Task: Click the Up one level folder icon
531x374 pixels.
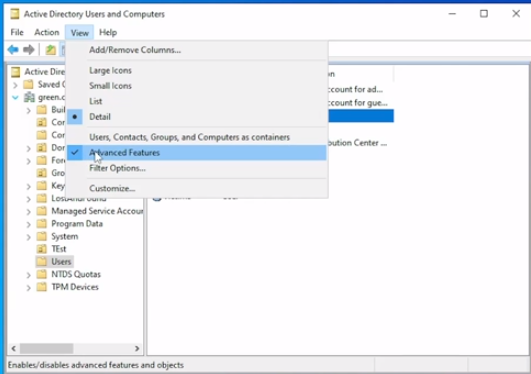Action: point(50,50)
